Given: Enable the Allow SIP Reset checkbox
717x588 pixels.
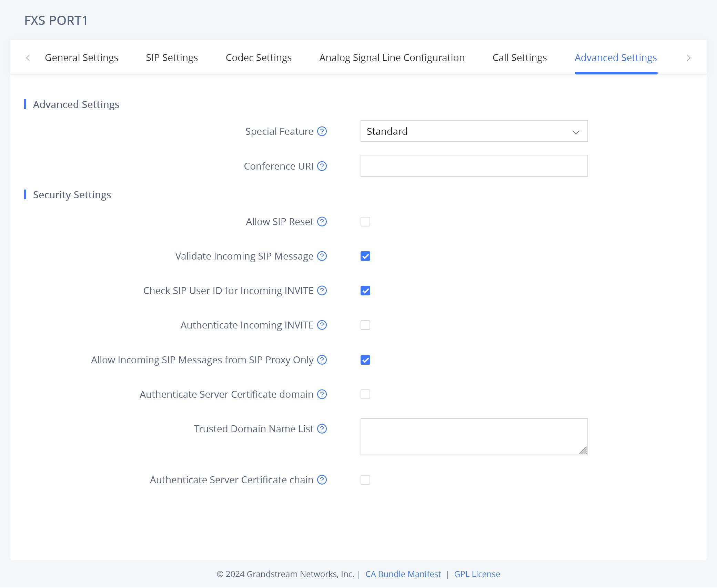Looking at the screenshot, I should pos(365,222).
